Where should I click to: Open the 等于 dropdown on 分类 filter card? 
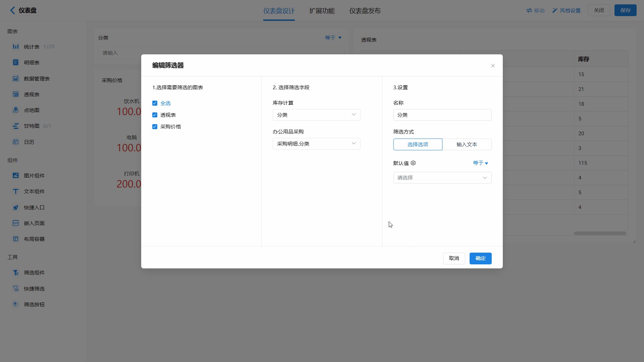tap(333, 38)
